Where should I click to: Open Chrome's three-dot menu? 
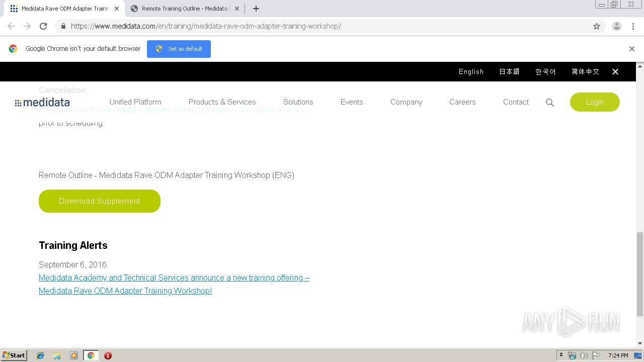[x=633, y=26]
